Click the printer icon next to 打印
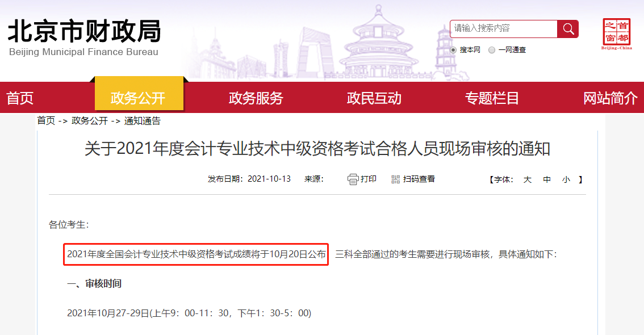The height and width of the screenshot is (335, 644). pyautogui.click(x=353, y=179)
